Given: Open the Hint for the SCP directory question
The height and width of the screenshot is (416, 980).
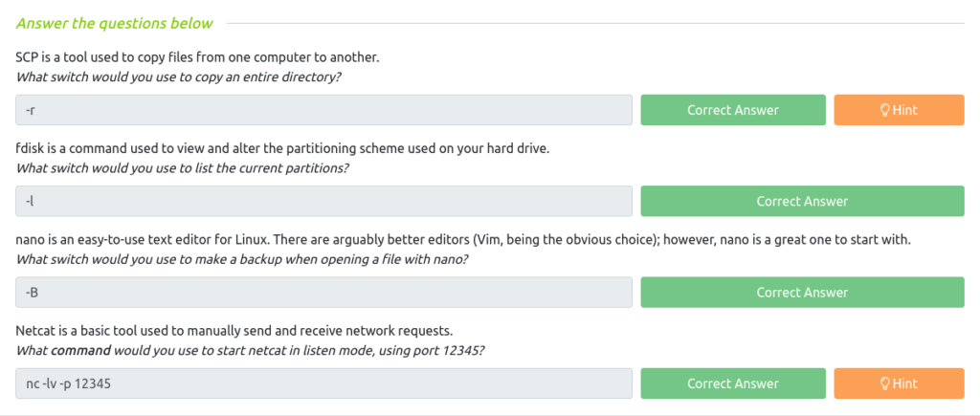Looking at the screenshot, I should tap(899, 110).
